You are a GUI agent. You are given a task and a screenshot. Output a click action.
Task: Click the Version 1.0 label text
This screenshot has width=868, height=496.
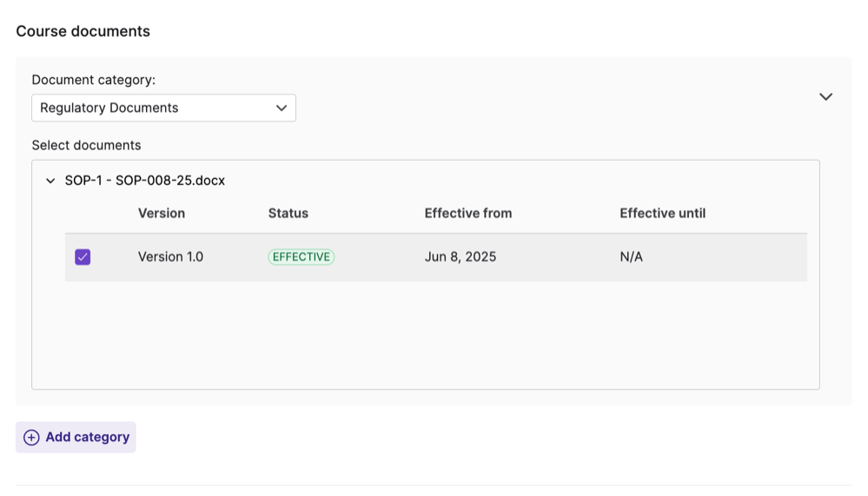(x=170, y=257)
